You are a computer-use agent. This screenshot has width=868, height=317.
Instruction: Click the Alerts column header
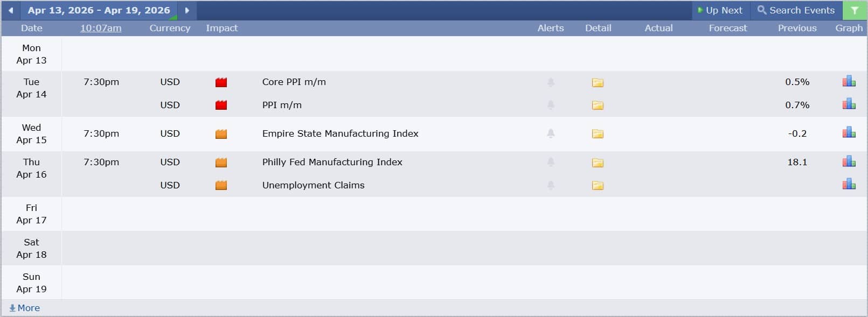pyautogui.click(x=551, y=28)
